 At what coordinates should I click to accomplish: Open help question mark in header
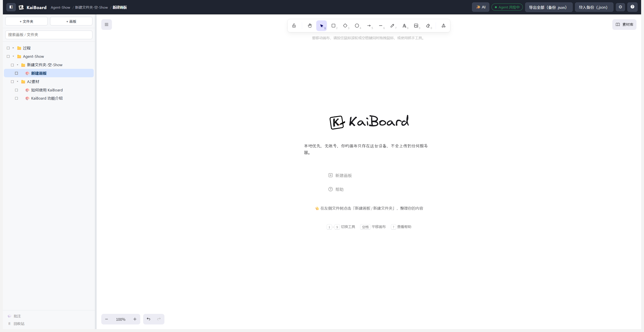click(632, 7)
